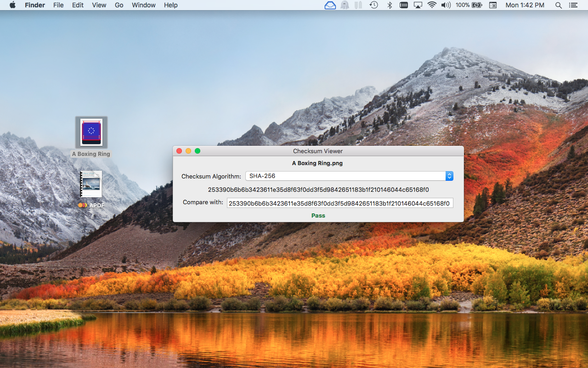Open the Apple menu
Screen dimensions: 588x368
pyautogui.click(x=12, y=5)
